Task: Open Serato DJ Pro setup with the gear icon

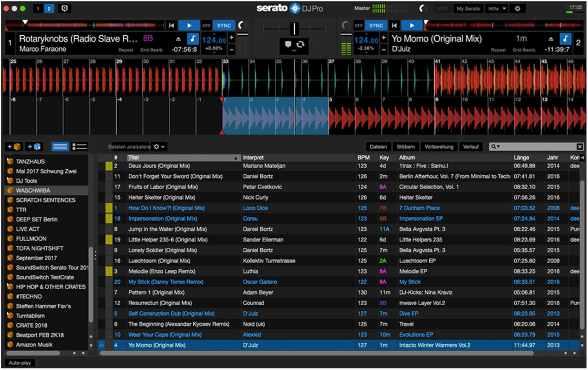Action: click(x=517, y=8)
